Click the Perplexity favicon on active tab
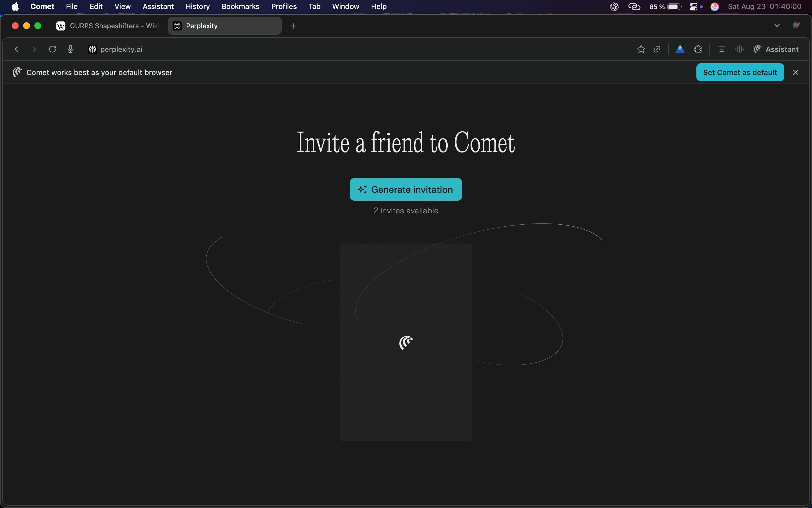This screenshot has width=812, height=508. click(177, 26)
